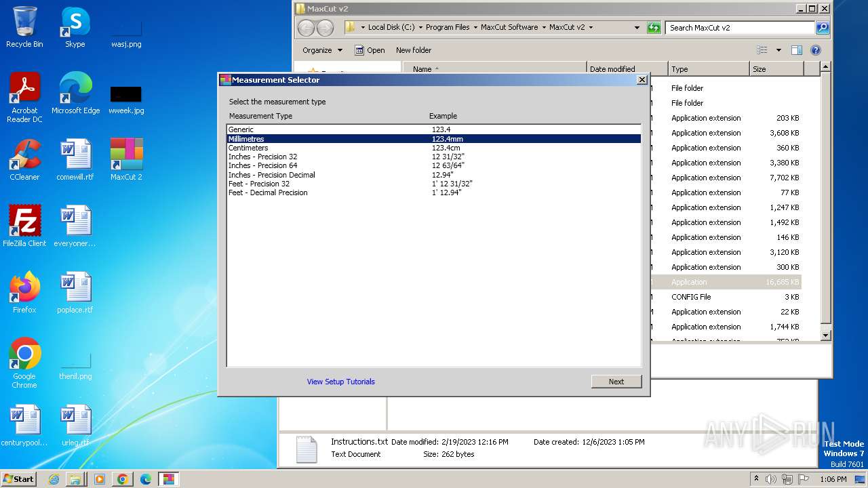Select wasj.png desktop file
This screenshot has width=868, height=488.
pos(126,33)
